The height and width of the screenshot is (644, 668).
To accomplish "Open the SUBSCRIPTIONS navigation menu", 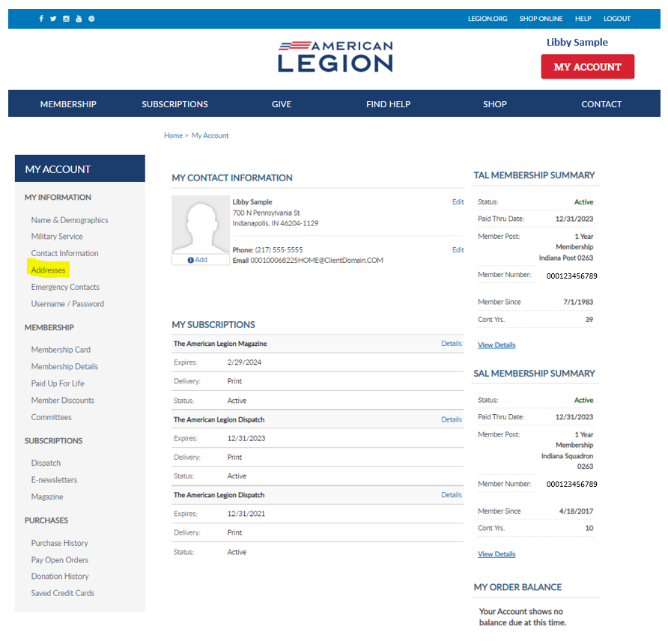I will tap(174, 104).
